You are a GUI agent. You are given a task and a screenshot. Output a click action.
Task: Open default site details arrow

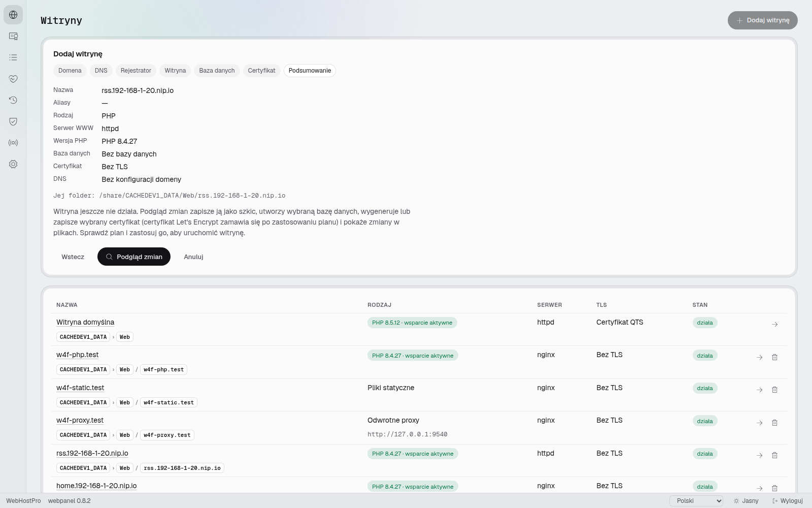point(774,324)
